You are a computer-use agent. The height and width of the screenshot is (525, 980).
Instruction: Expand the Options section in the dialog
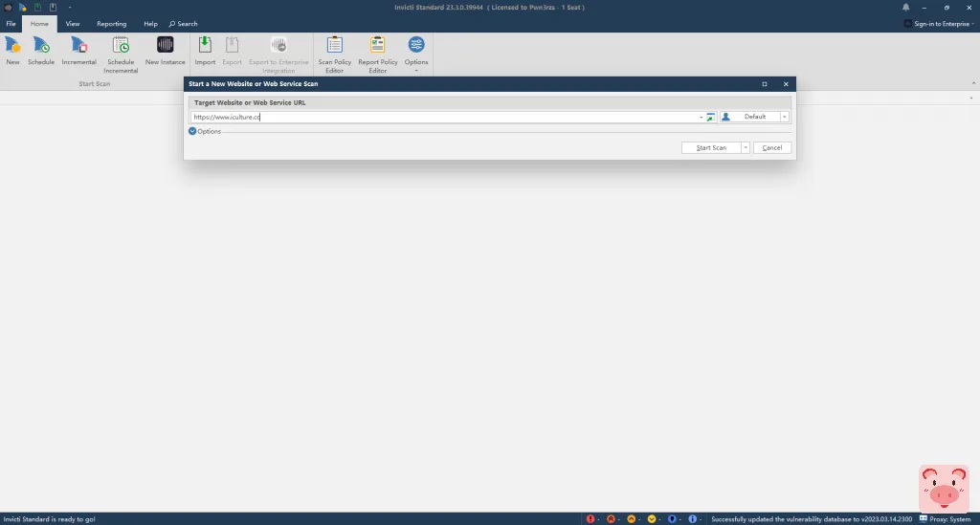[x=205, y=131]
